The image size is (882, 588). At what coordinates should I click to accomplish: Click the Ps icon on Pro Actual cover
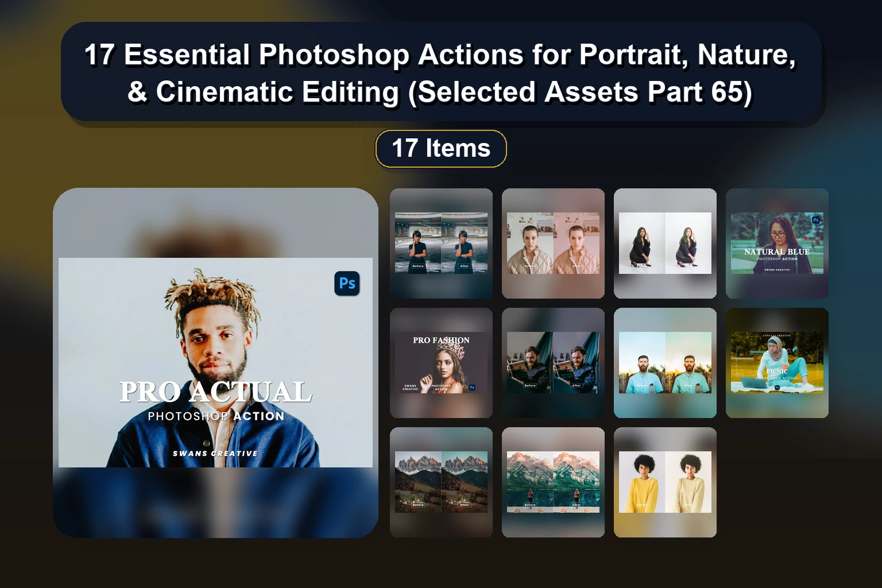point(347,283)
